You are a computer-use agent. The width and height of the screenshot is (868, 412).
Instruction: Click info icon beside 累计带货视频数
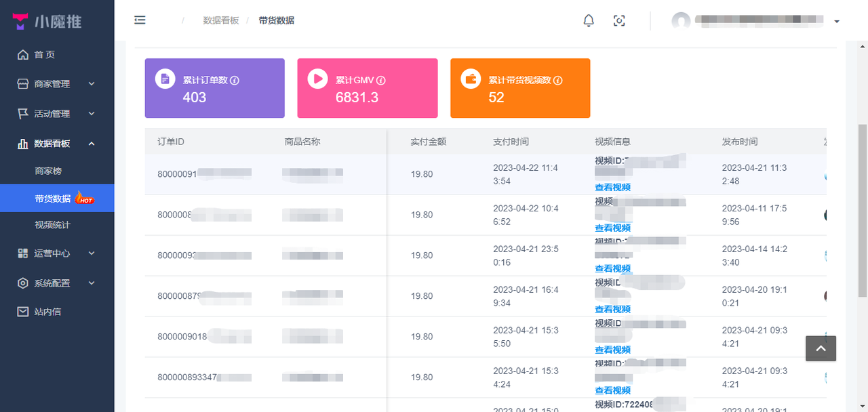pos(558,80)
